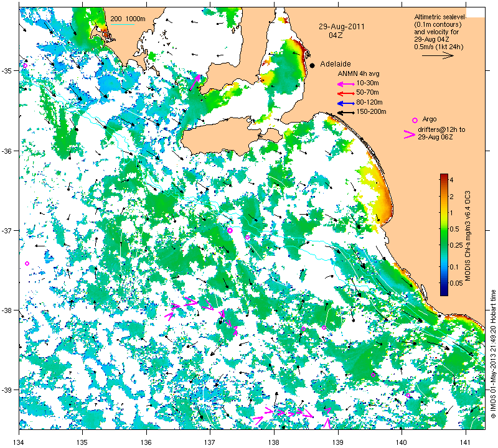498x448 pixels.
Task: Click the latitude tick label -35
Action: tap(7, 70)
